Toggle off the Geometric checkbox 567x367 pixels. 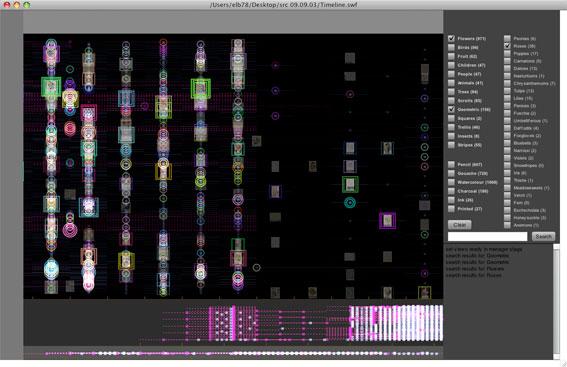[451, 109]
